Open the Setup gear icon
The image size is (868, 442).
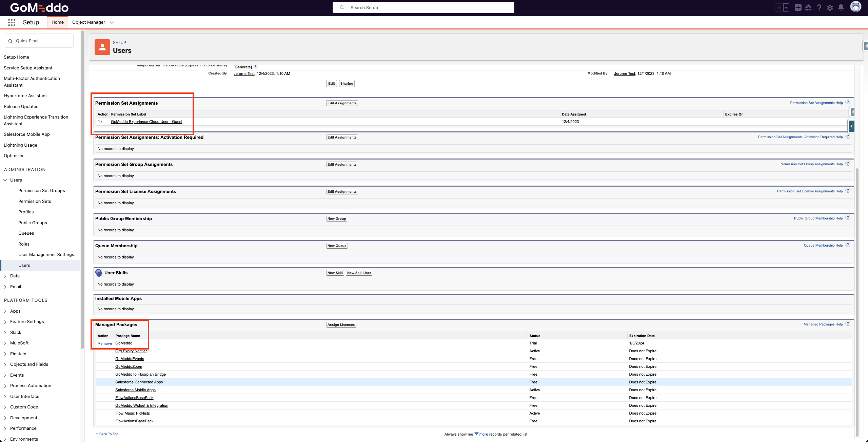coord(830,7)
